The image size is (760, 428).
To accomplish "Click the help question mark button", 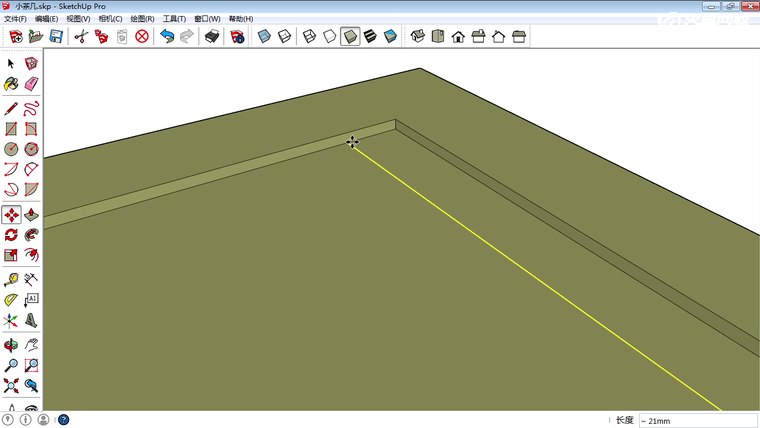I will pos(63,420).
